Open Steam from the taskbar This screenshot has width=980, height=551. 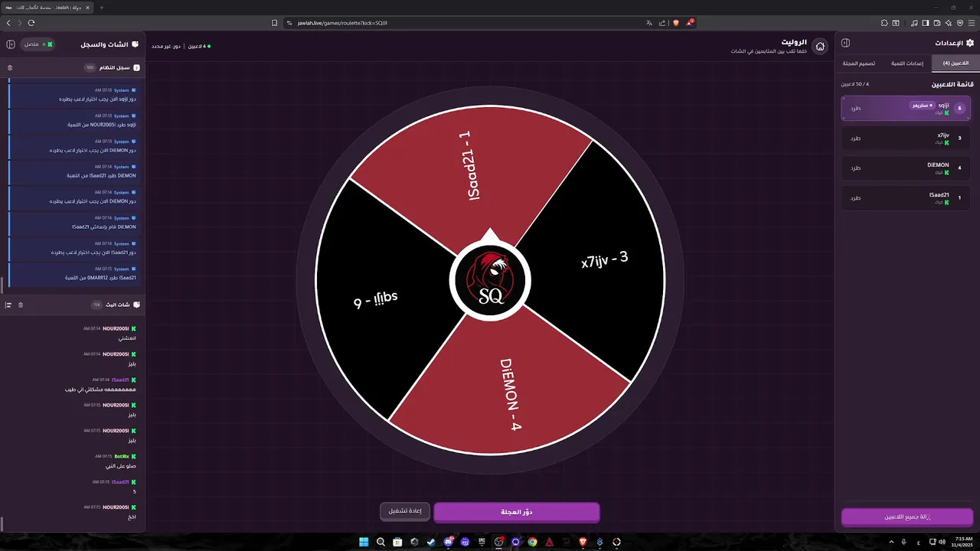(x=431, y=542)
